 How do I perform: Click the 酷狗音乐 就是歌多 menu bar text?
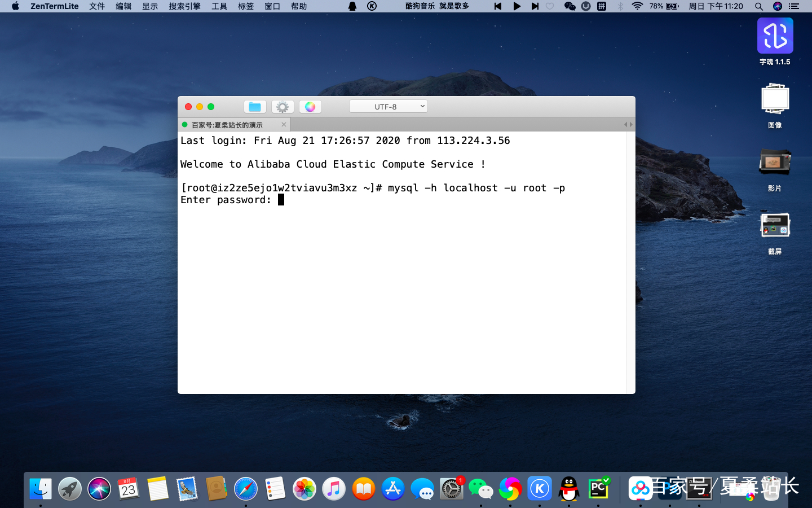point(437,6)
